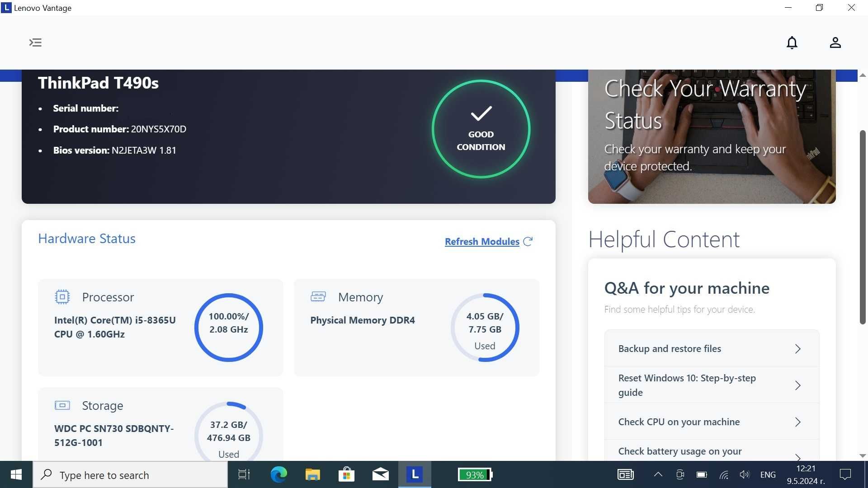This screenshot has width=868, height=488.
Task: Open the Windows Start menu
Action: click(16, 474)
